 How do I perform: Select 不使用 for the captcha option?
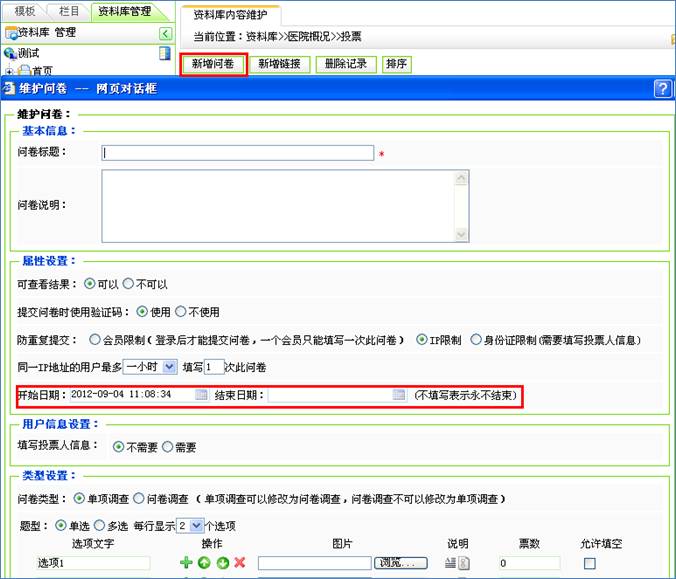coord(181,311)
